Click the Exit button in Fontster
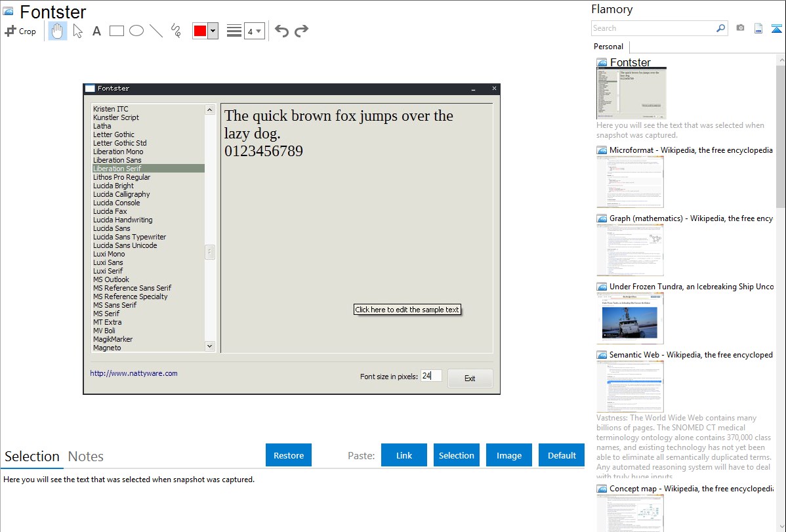 click(470, 378)
